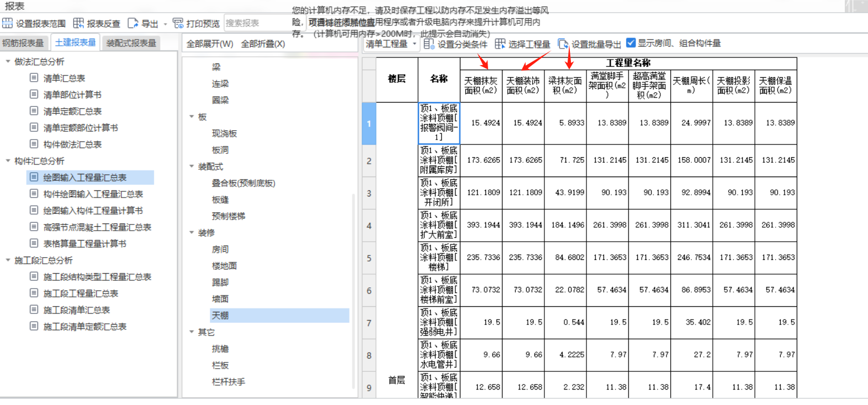
Task: Switch to the 钢筋报表量 tab
Action: 23,43
